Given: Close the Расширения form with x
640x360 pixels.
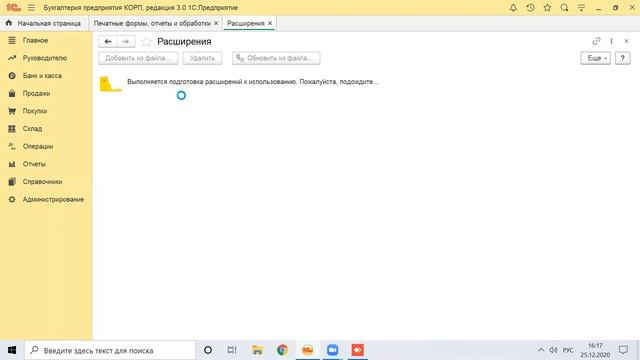Looking at the screenshot, I should click(626, 41).
